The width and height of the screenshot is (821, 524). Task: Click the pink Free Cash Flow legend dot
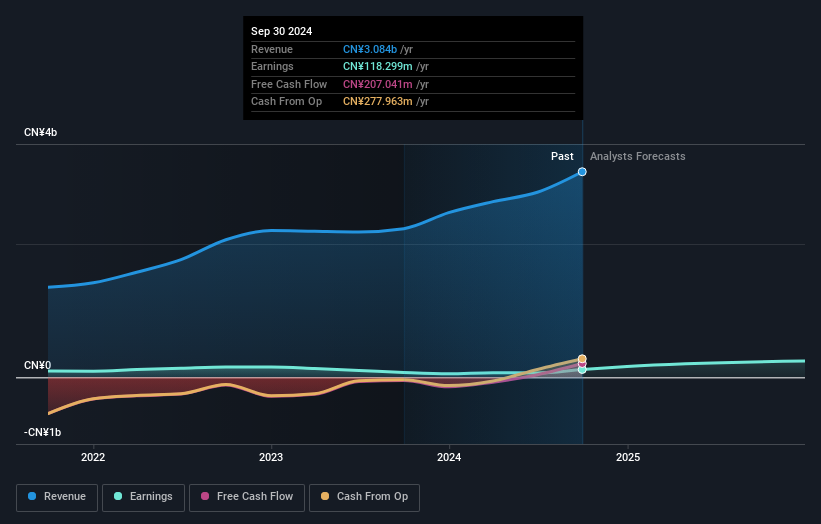click(x=205, y=496)
